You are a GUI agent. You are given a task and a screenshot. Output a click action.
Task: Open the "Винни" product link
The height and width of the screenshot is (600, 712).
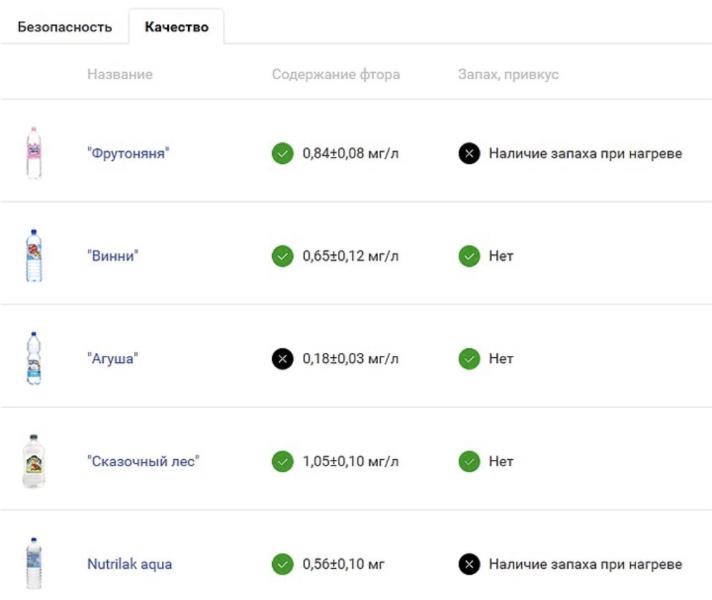tap(113, 256)
